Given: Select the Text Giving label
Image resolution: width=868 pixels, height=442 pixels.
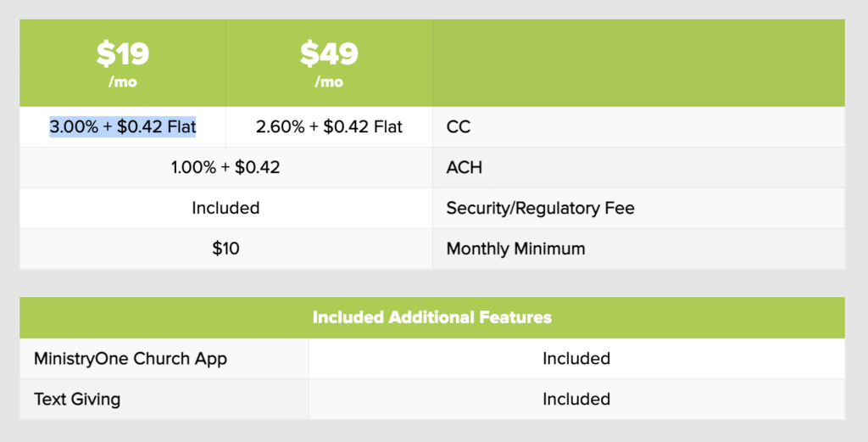Looking at the screenshot, I should [77, 399].
